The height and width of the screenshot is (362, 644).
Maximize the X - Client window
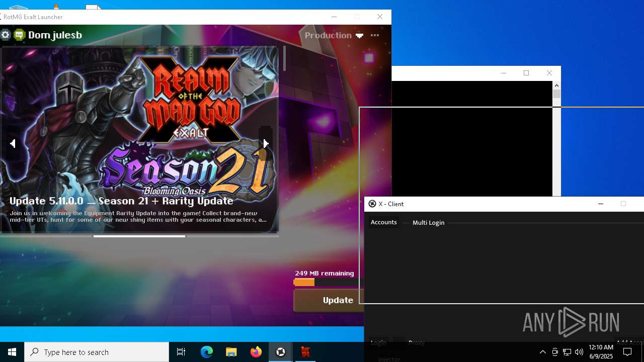(623, 204)
